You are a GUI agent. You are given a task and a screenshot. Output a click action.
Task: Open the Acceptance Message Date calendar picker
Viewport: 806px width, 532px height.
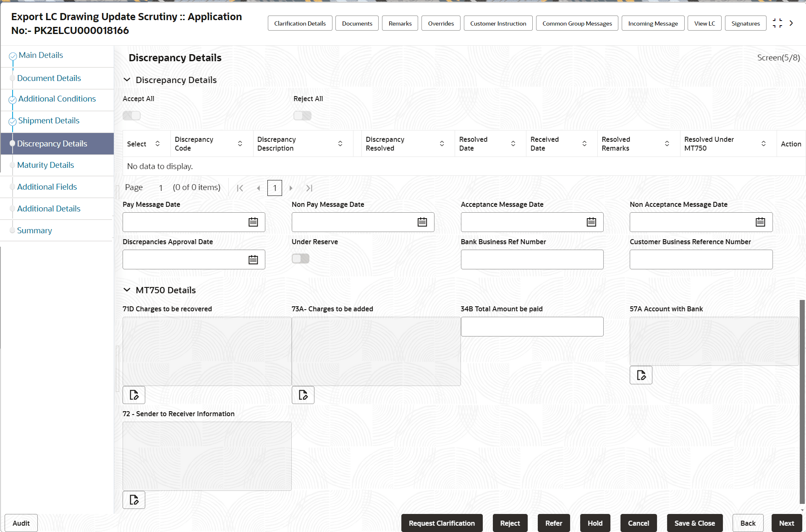[x=591, y=222]
